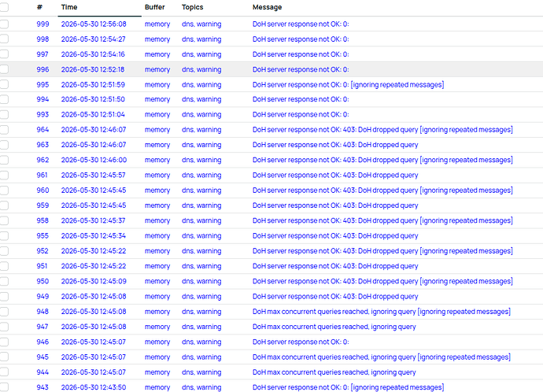The width and height of the screenshot is (543, 392).
Task: Toggle the checkbox in row 948
Action: (4, 312)
